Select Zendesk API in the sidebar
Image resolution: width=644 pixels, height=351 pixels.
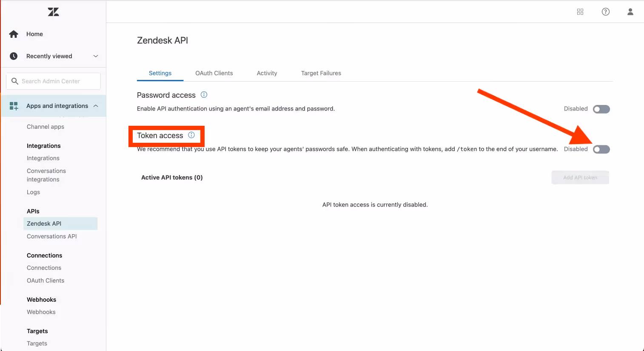60,224
